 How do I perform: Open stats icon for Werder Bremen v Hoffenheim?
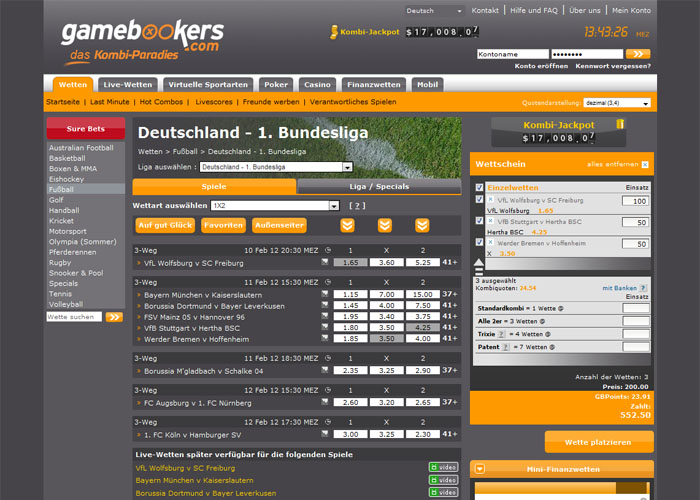[325, 338]
